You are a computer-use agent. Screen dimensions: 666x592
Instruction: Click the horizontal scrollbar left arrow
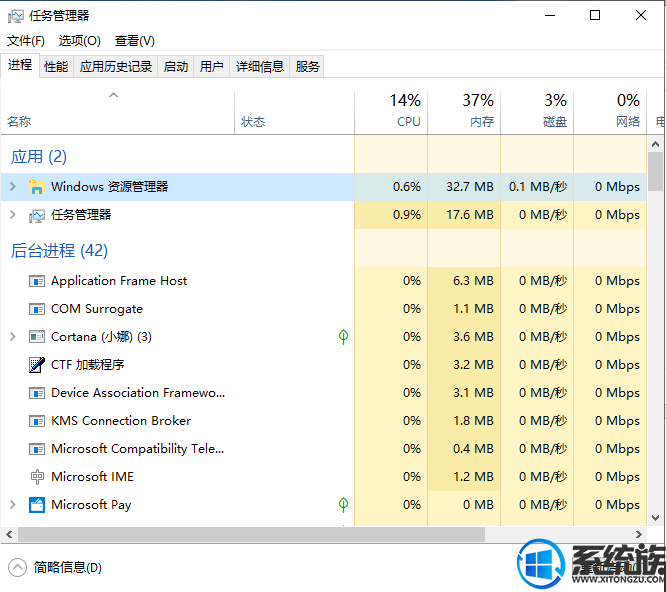click(9, 534)
